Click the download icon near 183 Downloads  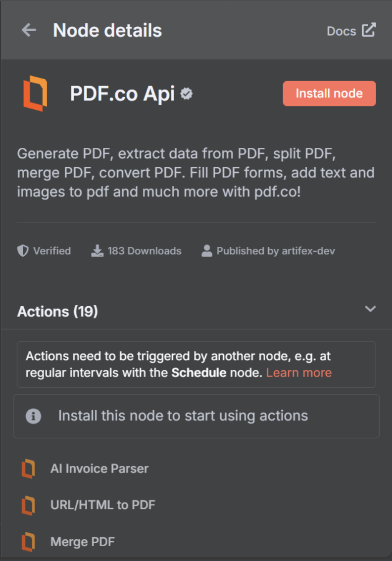tap(97, 251)
